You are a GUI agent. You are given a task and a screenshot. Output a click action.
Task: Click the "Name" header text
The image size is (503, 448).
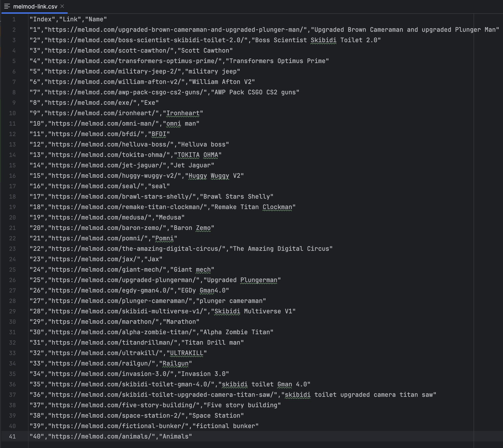[96, 19]
